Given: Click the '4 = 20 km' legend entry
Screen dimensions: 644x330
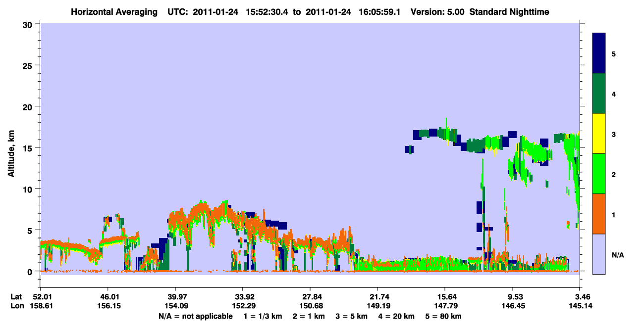Looking at the screenshot, I should click(398, 316).
